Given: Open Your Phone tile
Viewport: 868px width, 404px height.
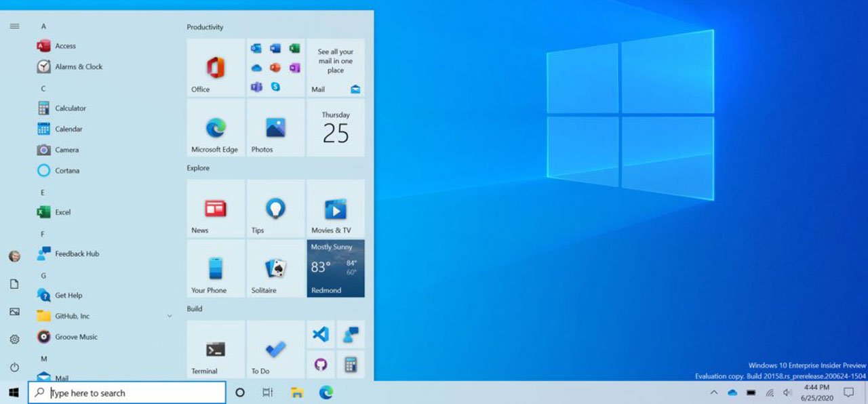Looking at the screenshot, I should point(216,268).
